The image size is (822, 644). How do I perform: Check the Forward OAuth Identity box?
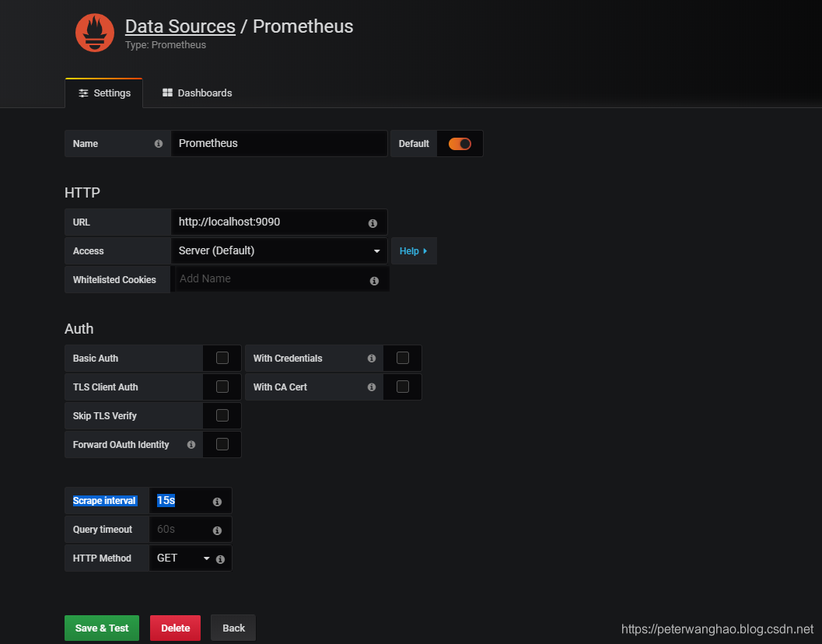[222, 444]
